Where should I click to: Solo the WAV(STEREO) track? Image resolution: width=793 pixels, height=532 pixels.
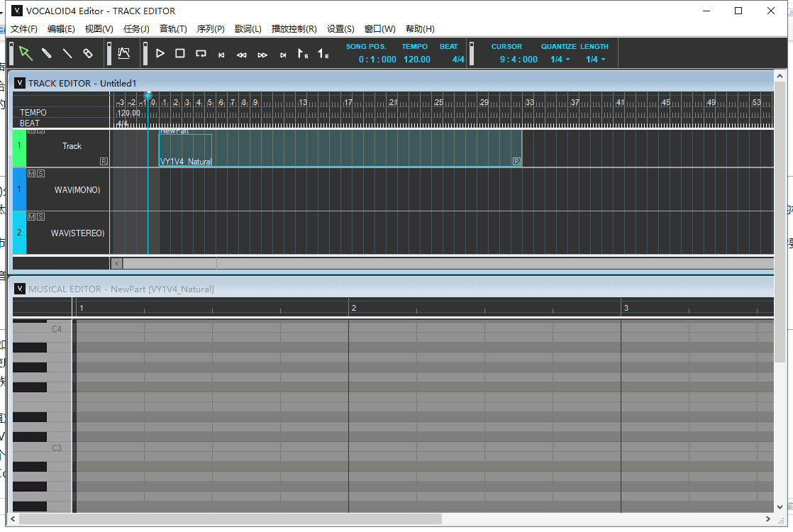(x=41, y=217)
